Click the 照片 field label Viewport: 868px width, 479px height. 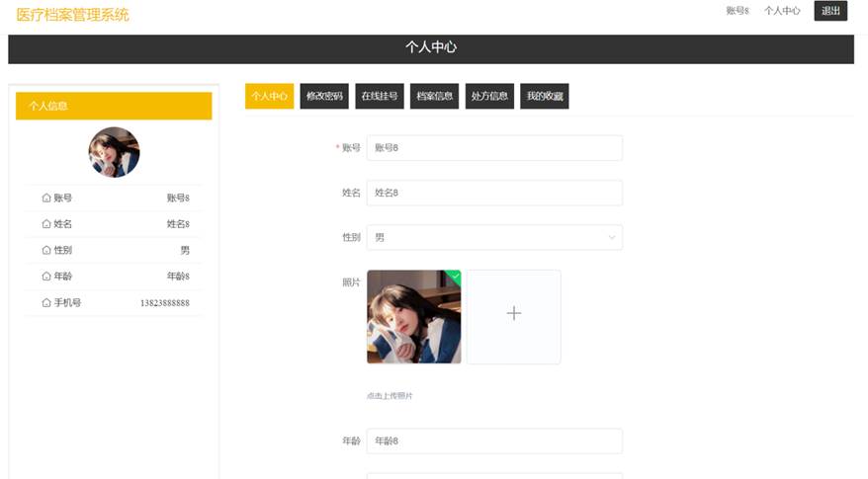point(351,282)
